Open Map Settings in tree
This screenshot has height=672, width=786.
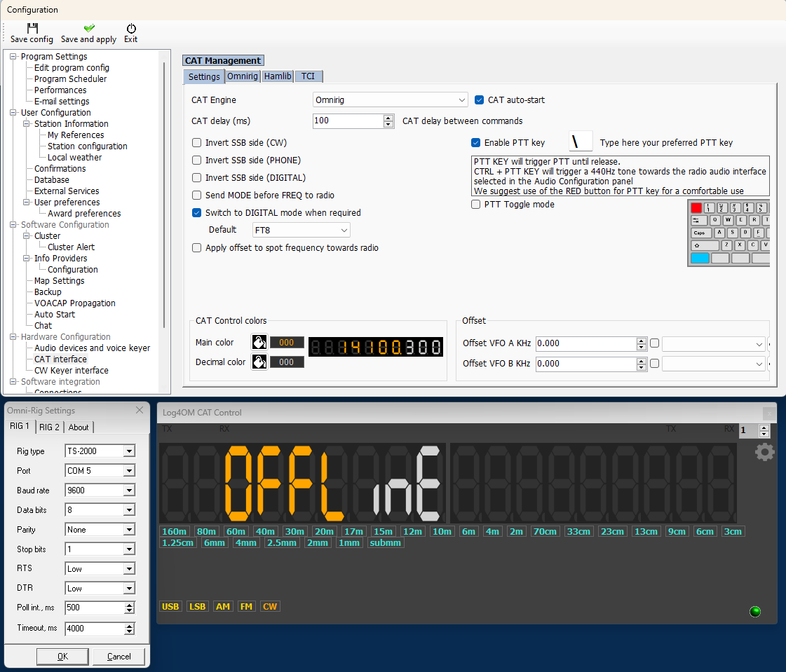pos(59,280)
